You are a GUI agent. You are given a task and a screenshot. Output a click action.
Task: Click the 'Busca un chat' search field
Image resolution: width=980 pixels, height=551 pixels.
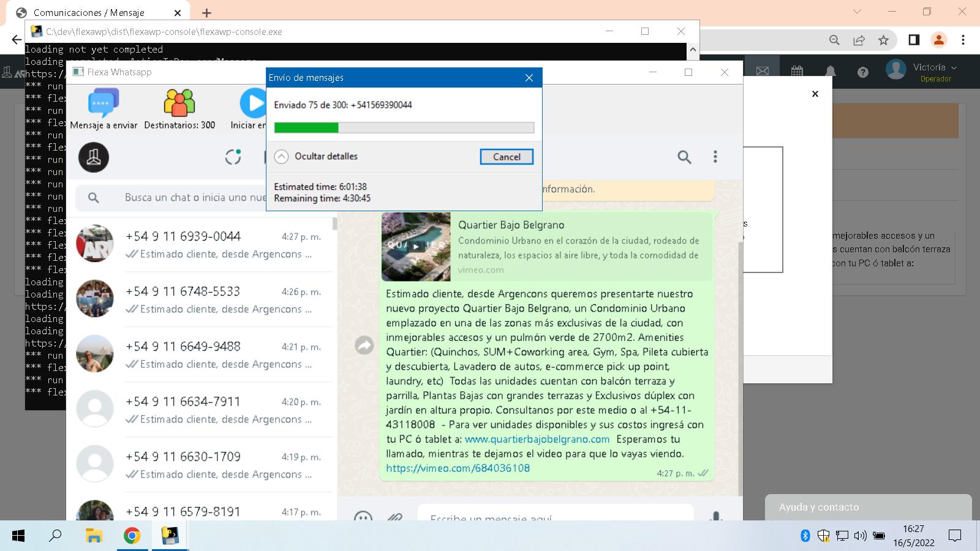point(195,198)
